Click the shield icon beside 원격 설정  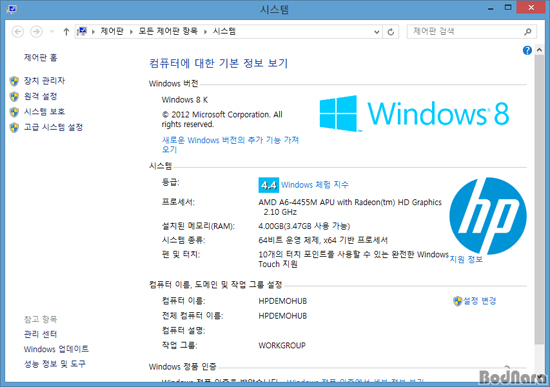[14, 96]
